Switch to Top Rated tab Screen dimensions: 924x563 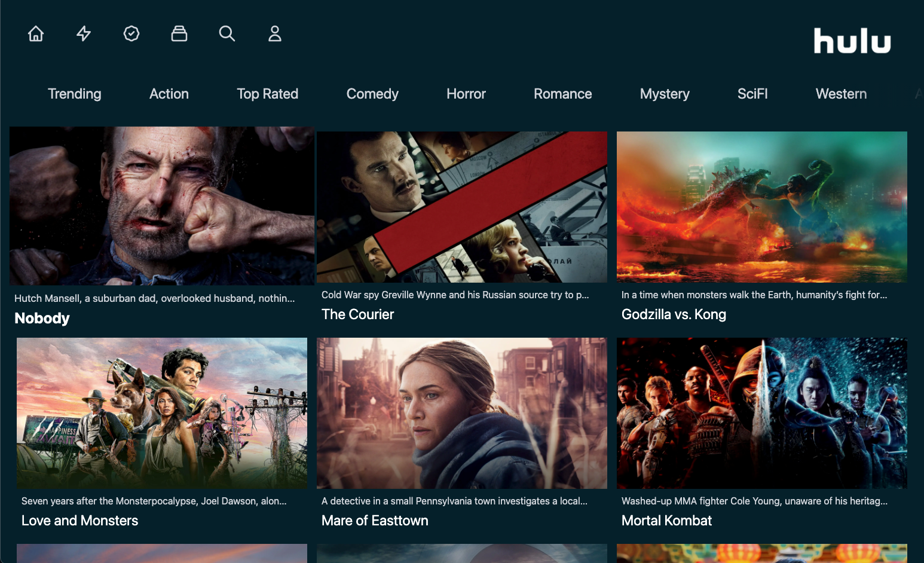tap(268, 94)
